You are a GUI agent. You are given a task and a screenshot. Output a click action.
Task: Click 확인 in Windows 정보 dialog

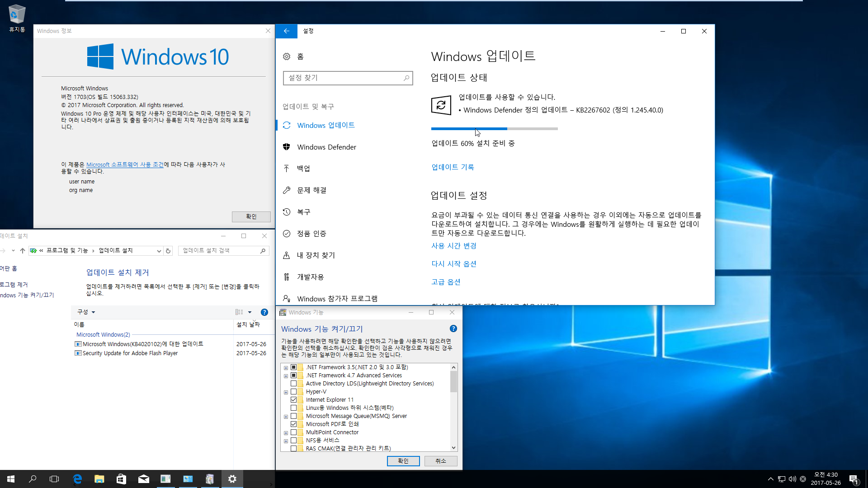pos(251,216)
